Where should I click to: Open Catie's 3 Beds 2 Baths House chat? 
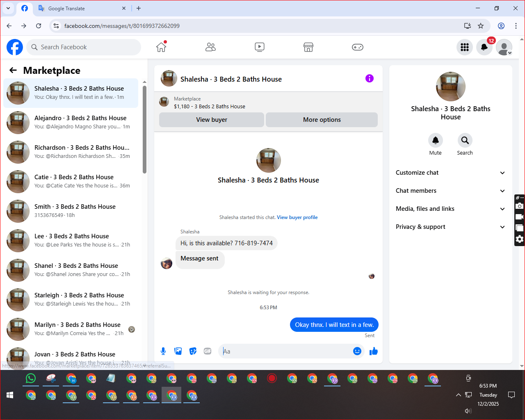(71, 182)
